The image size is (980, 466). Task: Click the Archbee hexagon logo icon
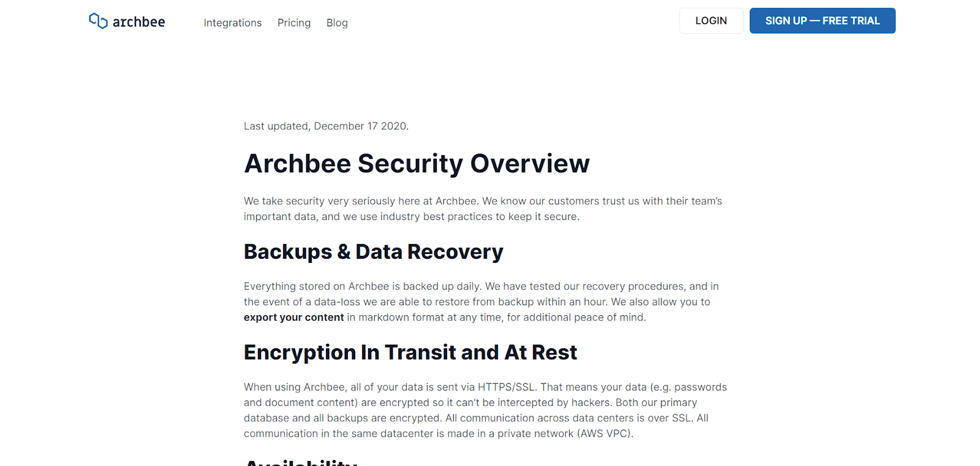click(x=98, y=21)
